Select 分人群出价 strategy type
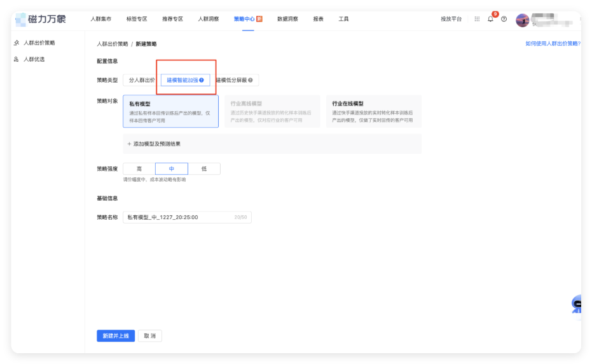The image size is (592, 364). (x=142, y=80)
